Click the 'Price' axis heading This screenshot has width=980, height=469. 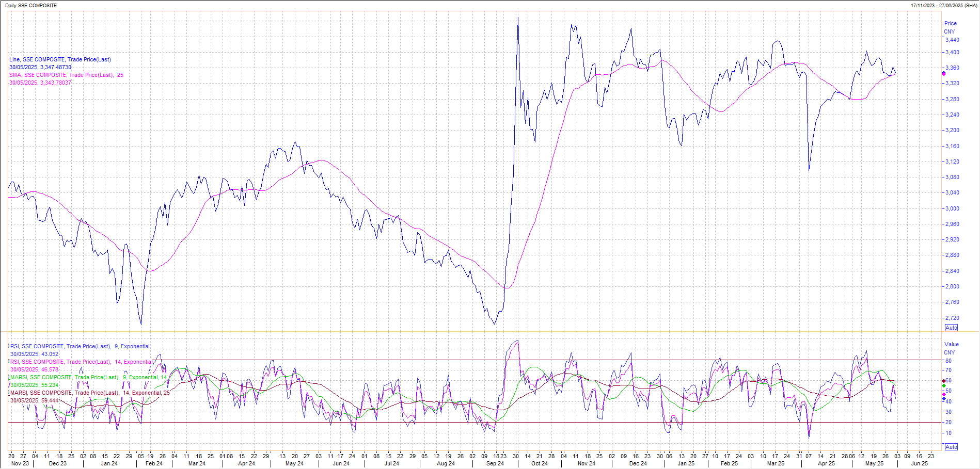(x=951, y=24)
